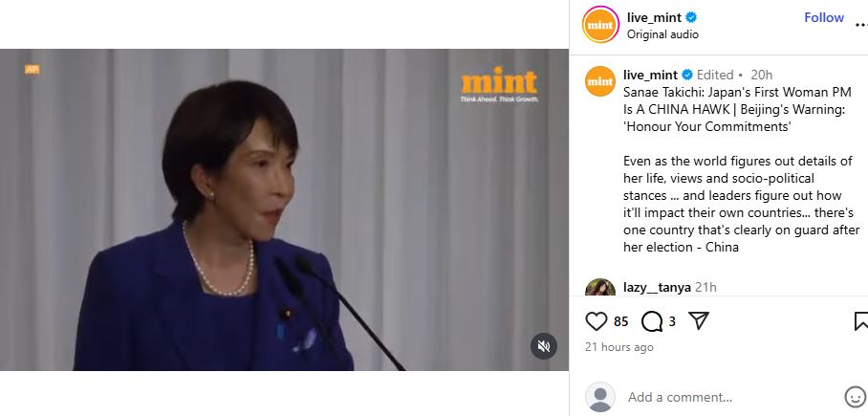Click the live_mint username in the caption
This screenshot has height=416, width=868.
pyautogui.click(x=650, y=75)
